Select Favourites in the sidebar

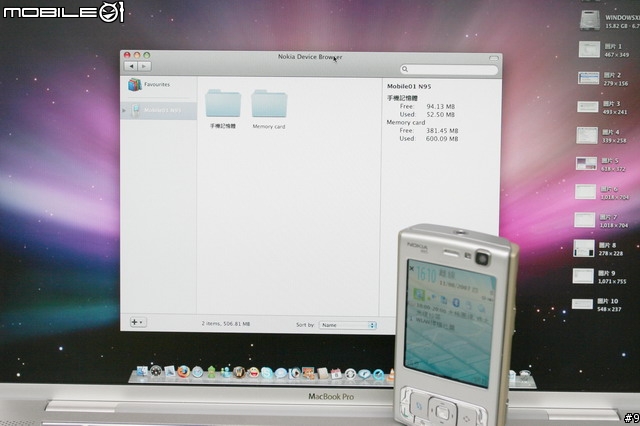pyautogui.click(x=149, y=84)
